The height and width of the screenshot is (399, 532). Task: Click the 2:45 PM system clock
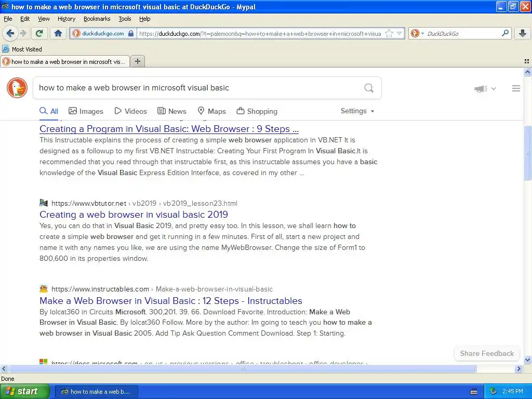click(513, 391)
